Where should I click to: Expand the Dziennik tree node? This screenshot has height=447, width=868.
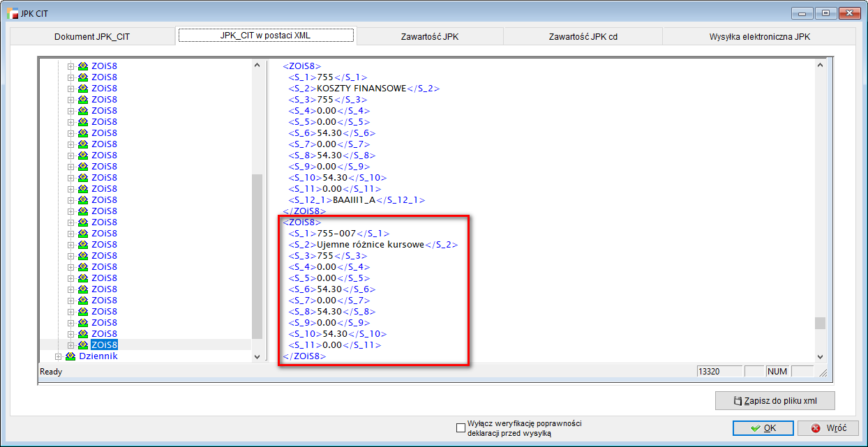[59, 356]
